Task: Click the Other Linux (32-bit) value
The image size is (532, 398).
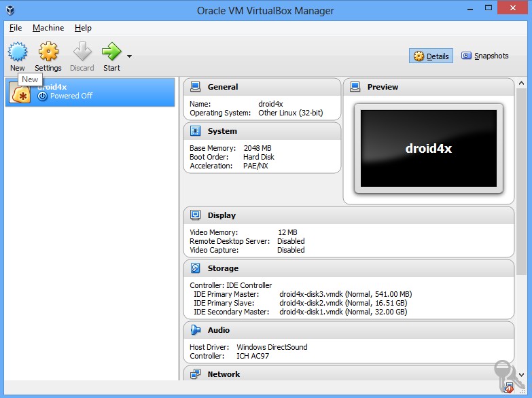Action: (290, 113)
